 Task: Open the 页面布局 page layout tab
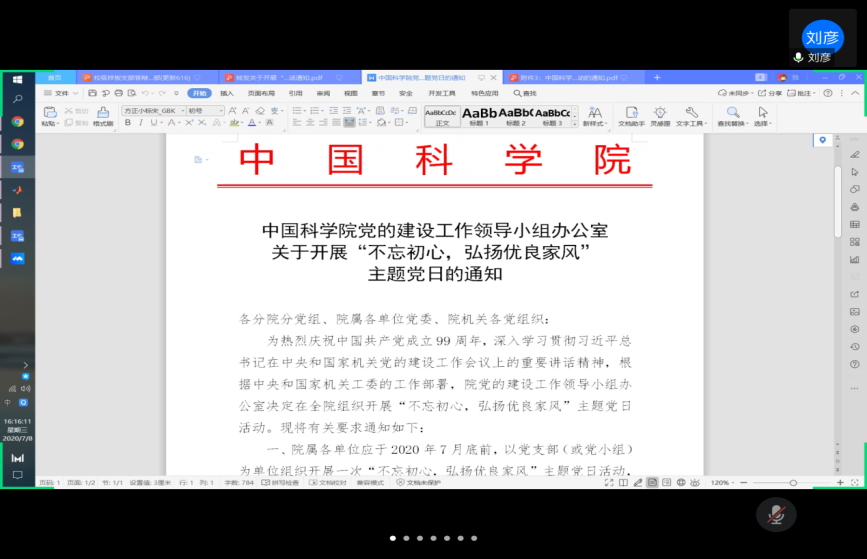261,93
